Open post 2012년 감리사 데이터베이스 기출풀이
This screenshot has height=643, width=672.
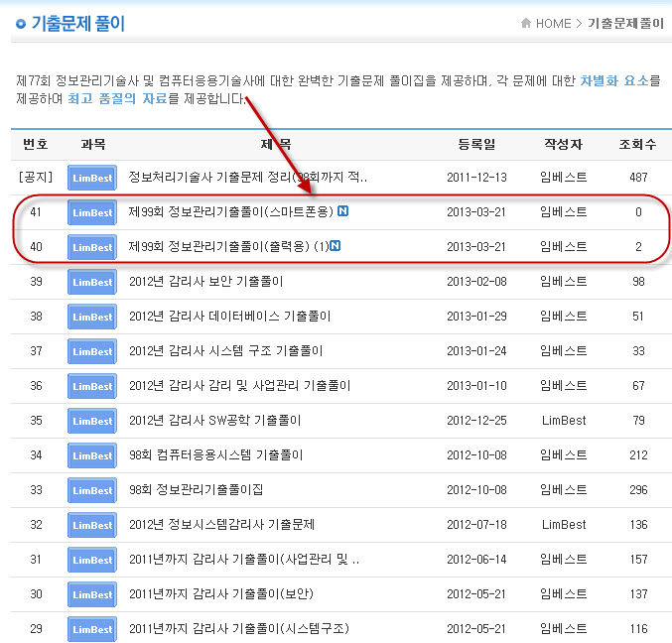pyautogui.click(x=229, y=317)
